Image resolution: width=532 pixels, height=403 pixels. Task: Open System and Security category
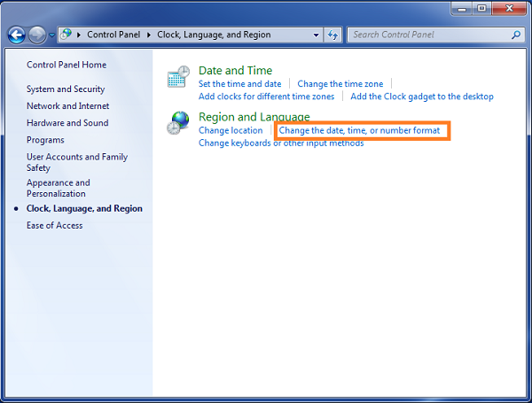[x=66, y=89]
